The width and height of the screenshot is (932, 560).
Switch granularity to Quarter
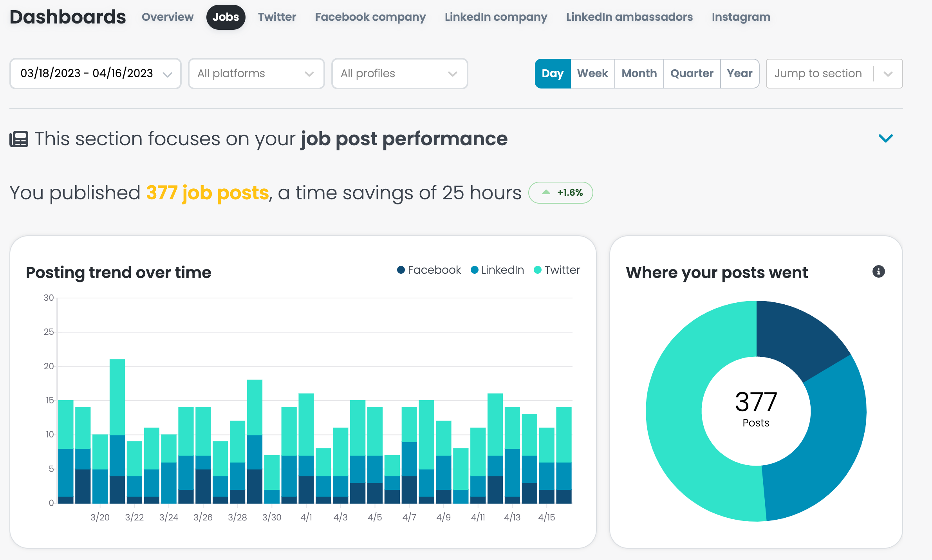(x=692, y=74)
